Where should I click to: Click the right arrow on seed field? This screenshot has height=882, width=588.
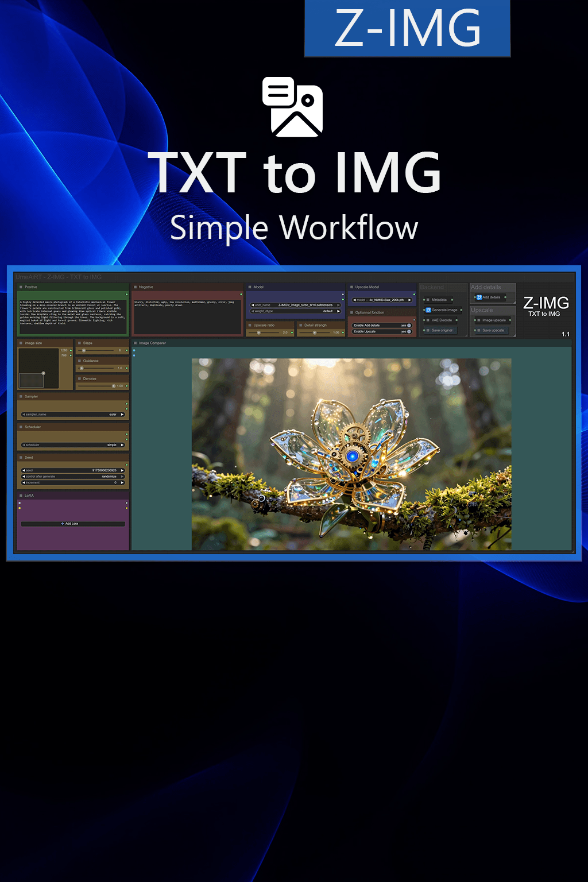(x=122, y=470)
